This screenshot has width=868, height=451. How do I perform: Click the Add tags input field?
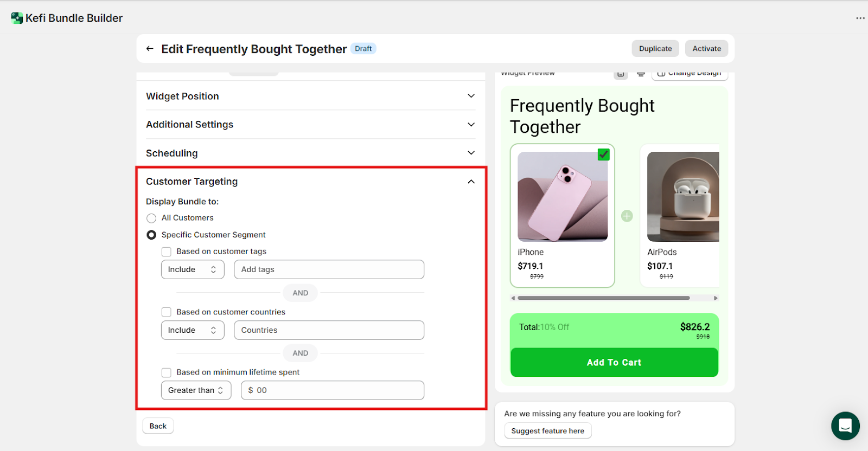coord(329,269)
